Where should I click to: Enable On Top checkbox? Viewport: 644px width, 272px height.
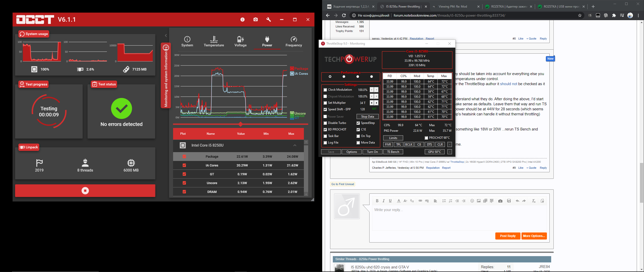point(358,136)
